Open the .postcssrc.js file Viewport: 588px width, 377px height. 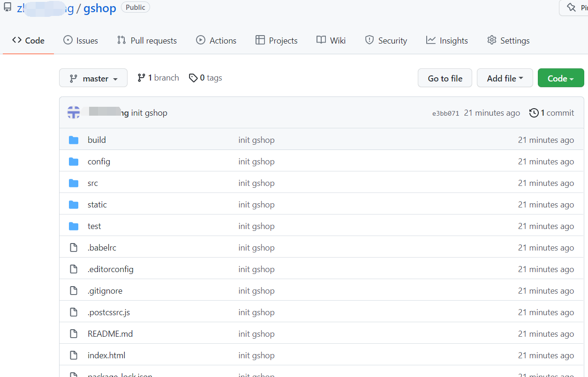109,312
